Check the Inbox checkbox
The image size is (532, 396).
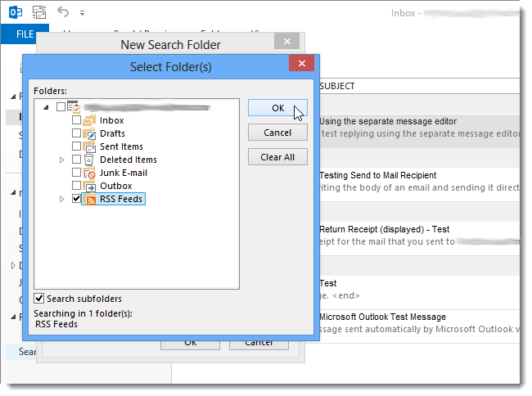pyautogui.click(x=76, y=120)
